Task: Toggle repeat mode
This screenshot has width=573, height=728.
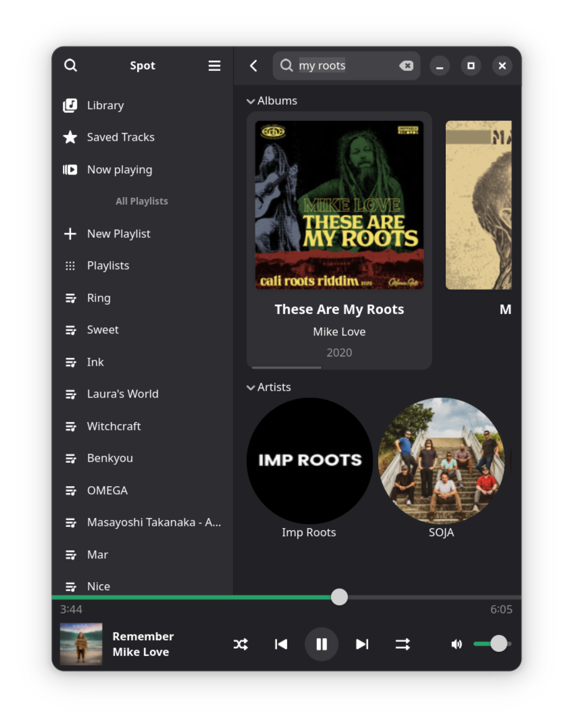Action: coord(403,644)
